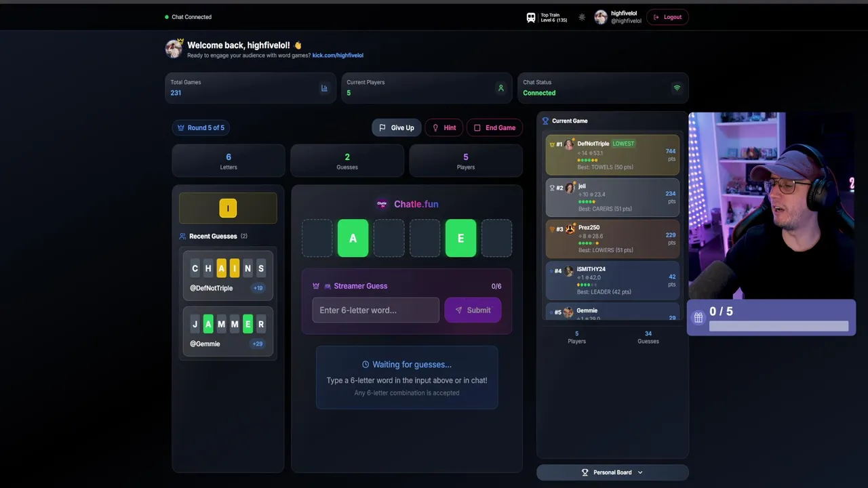Viewport: 868px width, 488px height.
Task: Select the green A tile on the board
Action: click(353, 238)
